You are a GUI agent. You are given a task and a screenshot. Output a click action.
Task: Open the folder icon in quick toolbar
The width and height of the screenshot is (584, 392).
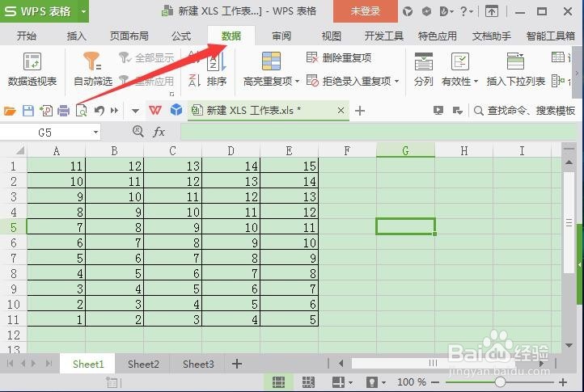pyautogui.click(x=10, y=111)
